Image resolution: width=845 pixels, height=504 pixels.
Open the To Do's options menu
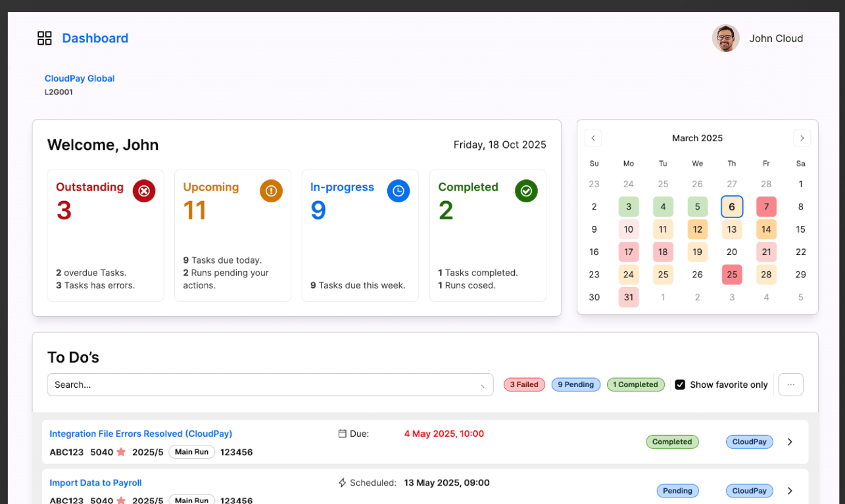[790, 384]
